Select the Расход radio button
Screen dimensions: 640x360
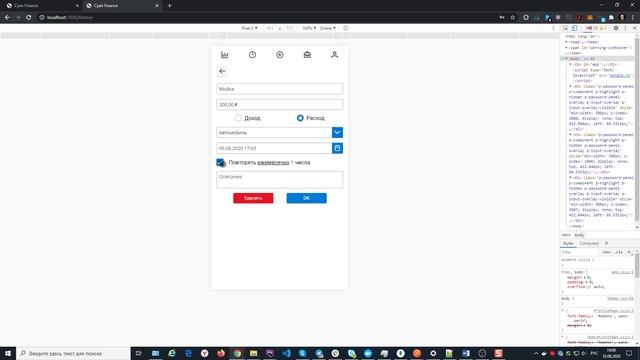(300, 118)
